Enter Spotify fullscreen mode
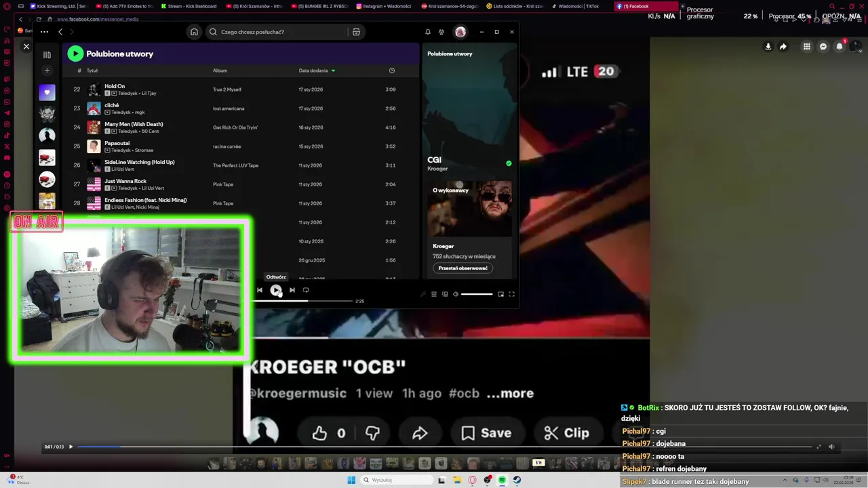Viewport: 868px width, 488px height. [512, 294]
